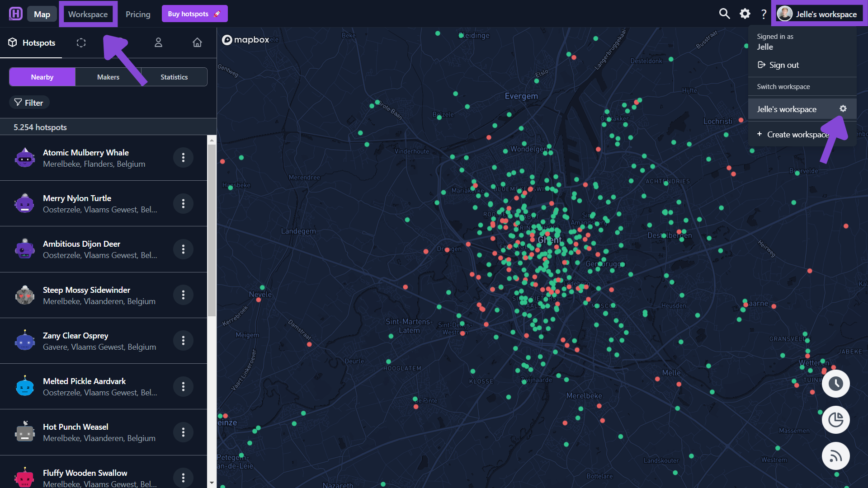This screenshot has width=868, height=488.
Task: Click Fluffy Wooden Swallow avatar icon
Action: pos(25,477)
